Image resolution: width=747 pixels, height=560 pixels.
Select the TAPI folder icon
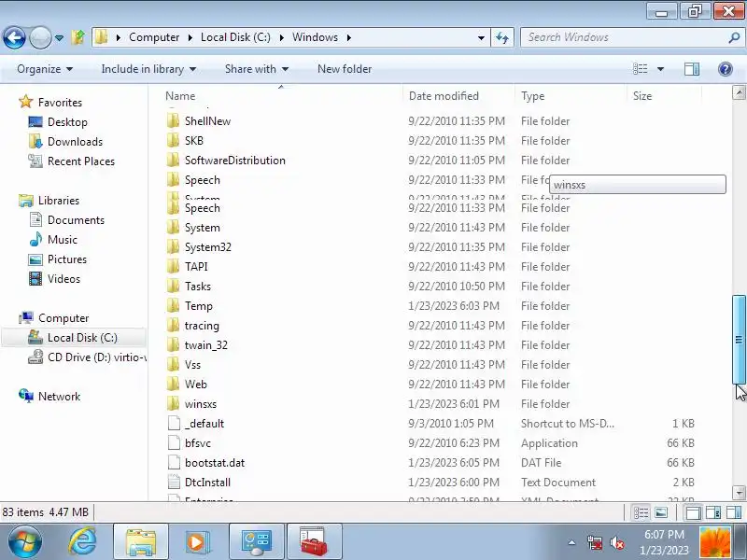coord(173,267)
